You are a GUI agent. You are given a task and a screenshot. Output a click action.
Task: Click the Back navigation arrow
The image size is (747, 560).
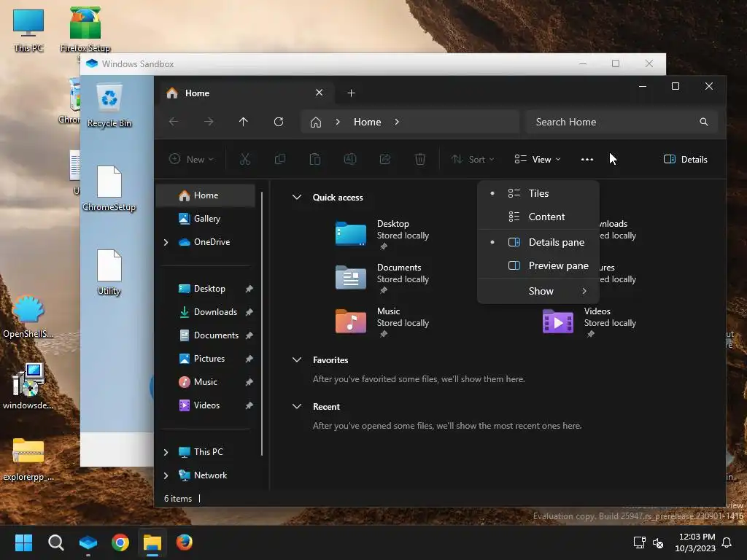click(174, 122)
